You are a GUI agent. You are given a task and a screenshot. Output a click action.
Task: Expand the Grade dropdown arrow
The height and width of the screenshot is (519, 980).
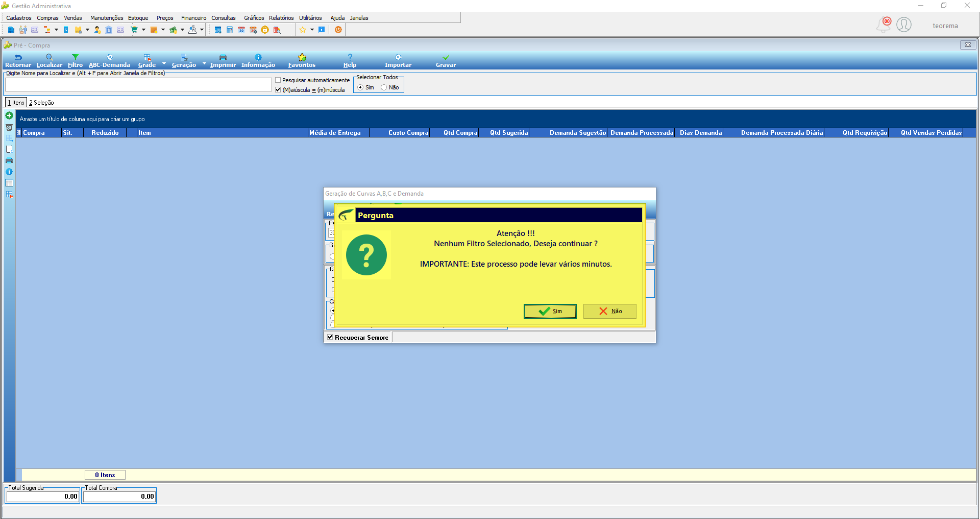tap(164, 63)
